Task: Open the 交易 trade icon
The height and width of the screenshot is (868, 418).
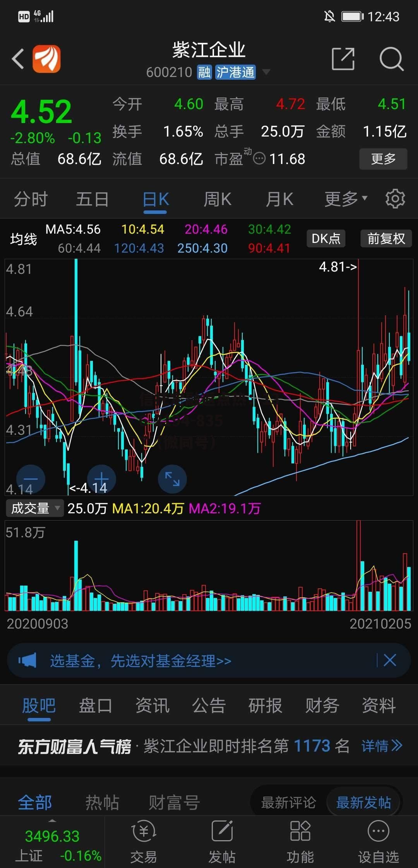Action: pyautogui.click(x=144, y=842)
